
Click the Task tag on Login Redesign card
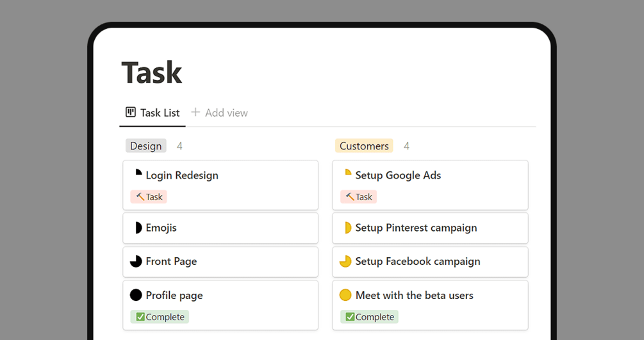[149, 197]
